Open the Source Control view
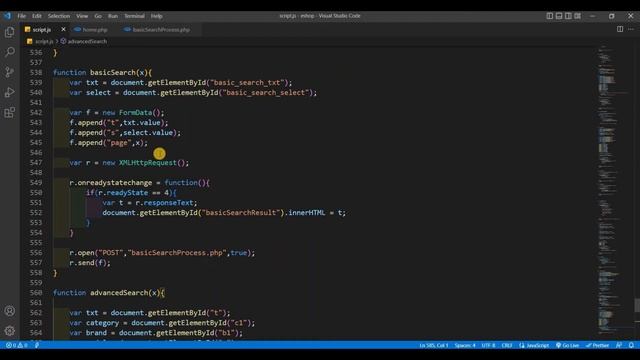The image size is (640, 360). tap(10, 72)
